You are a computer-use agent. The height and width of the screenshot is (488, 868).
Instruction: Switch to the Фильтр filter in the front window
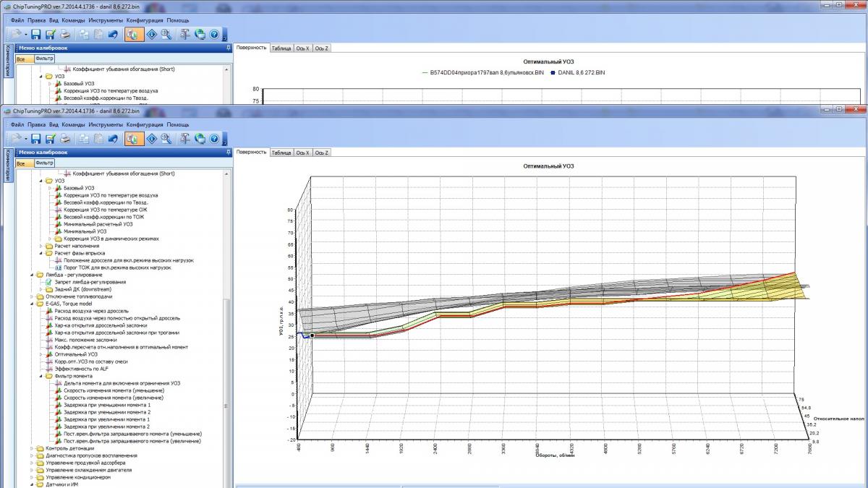click(45, 163)
